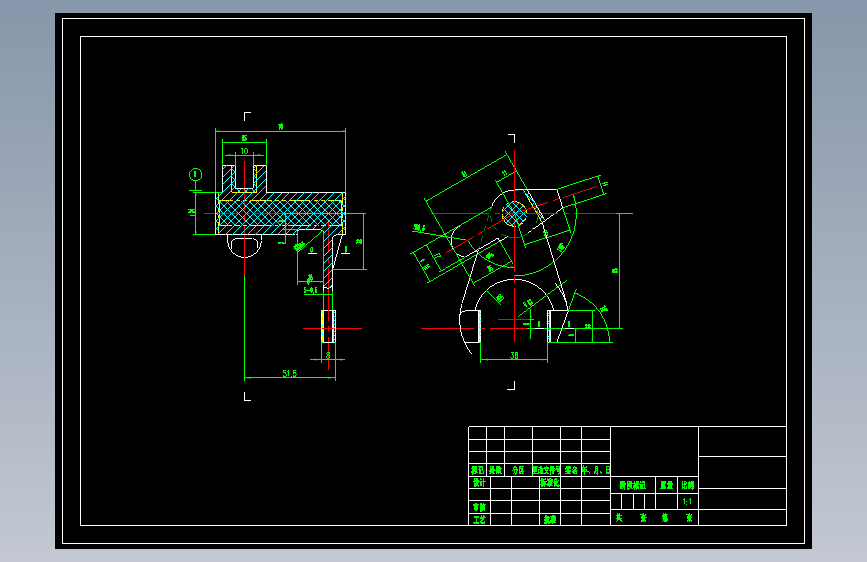The height and width of the screenshot is (562, 867).
Task: Select the empty top-right title block cell
Action: click(x=742, y=441)
